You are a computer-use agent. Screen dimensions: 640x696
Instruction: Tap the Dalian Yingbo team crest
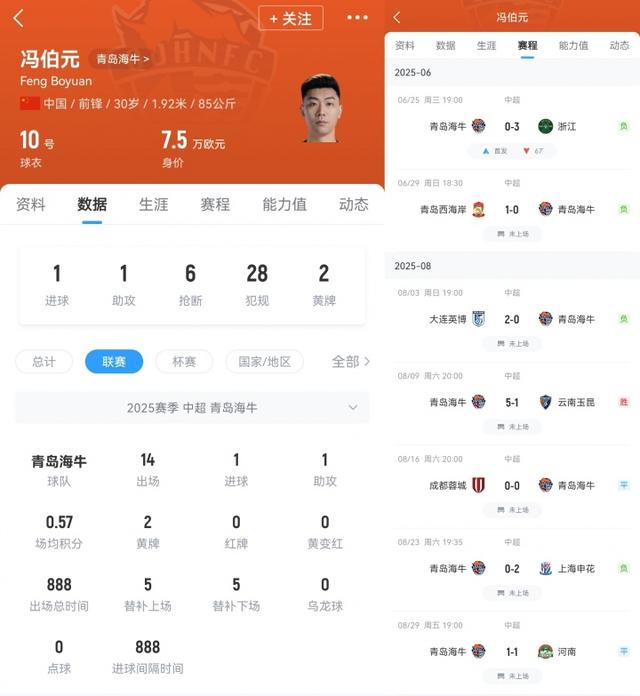pos(478,319)
